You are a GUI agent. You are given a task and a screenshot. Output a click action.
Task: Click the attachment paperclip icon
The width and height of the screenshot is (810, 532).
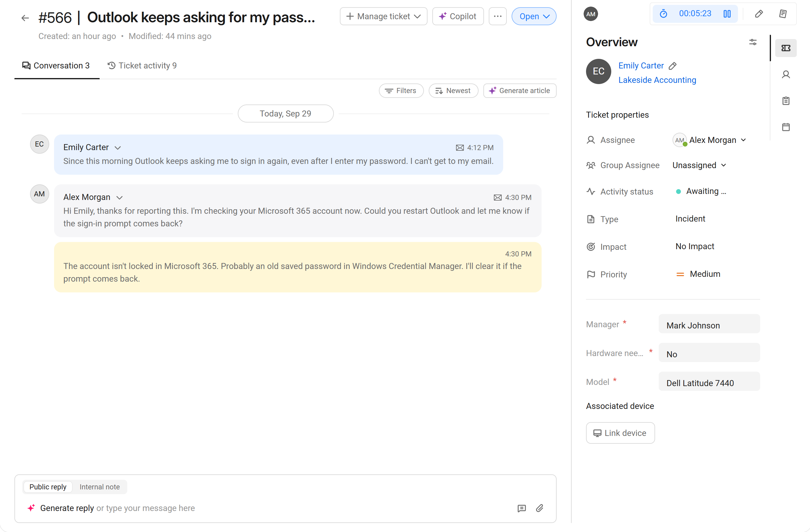click(539, 508)
